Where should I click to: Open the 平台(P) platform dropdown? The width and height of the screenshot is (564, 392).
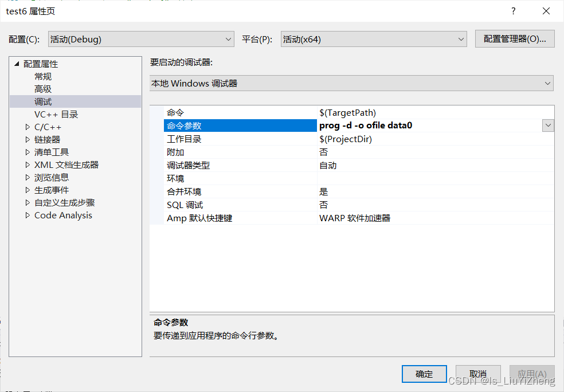tap(374, 39)
